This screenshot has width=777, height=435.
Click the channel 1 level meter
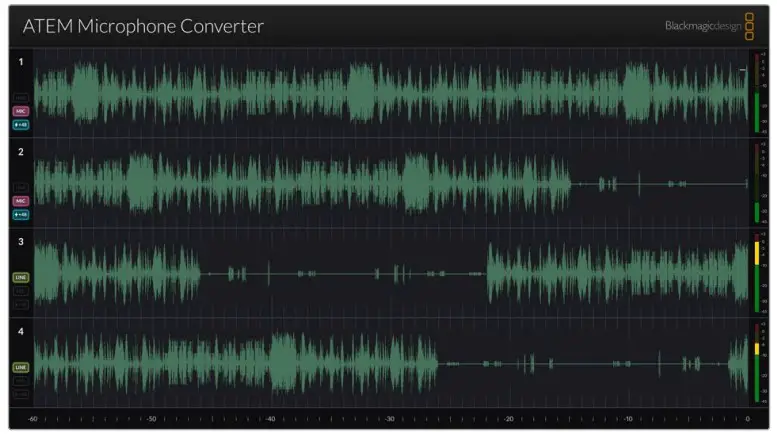click(x=757, y=93)
